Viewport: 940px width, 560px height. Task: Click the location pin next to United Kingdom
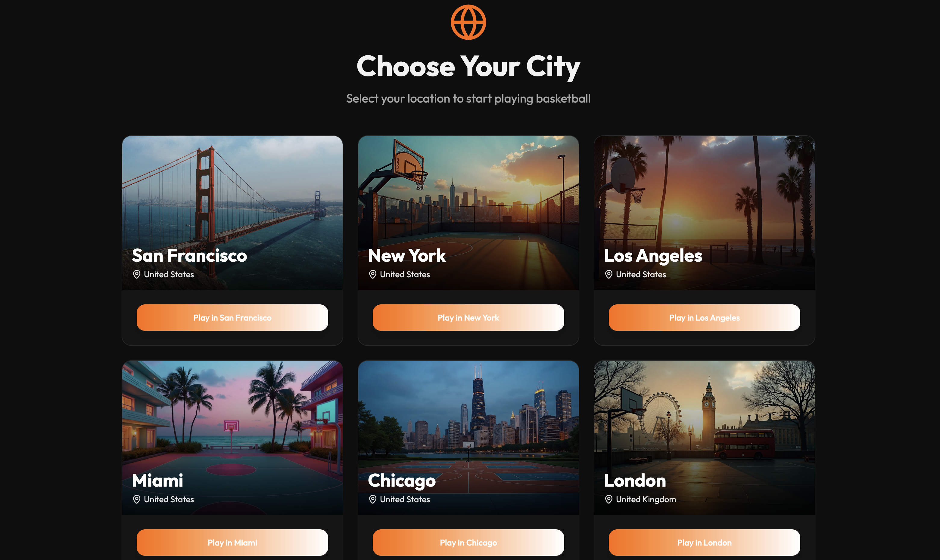click(x=609, y=499)
